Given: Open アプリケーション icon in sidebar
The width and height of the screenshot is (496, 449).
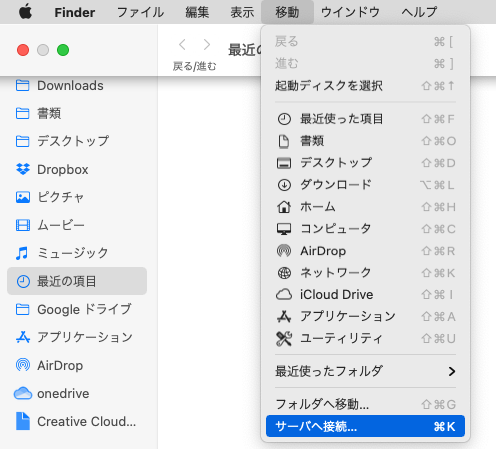Looking at the screenshot, I should click(x=23, y=337).
